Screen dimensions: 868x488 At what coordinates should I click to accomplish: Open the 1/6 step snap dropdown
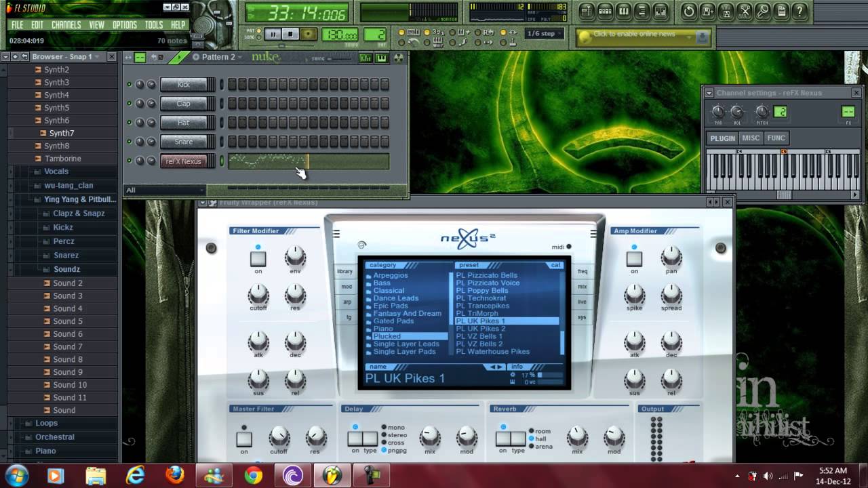(x=545, y=34)
